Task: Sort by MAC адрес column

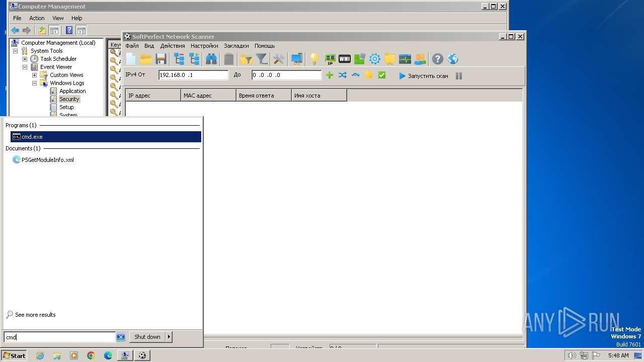Action: pos(208,96)
